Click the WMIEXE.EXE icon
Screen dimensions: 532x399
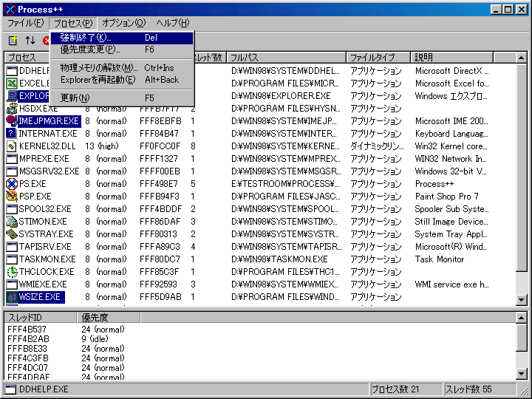[x=12, y=284]
